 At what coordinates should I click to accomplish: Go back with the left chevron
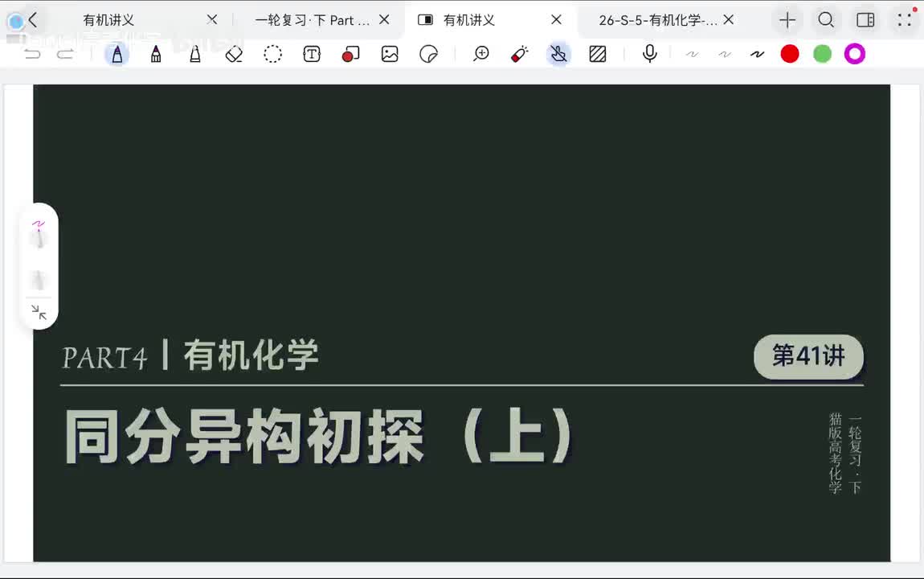(33, 20)
